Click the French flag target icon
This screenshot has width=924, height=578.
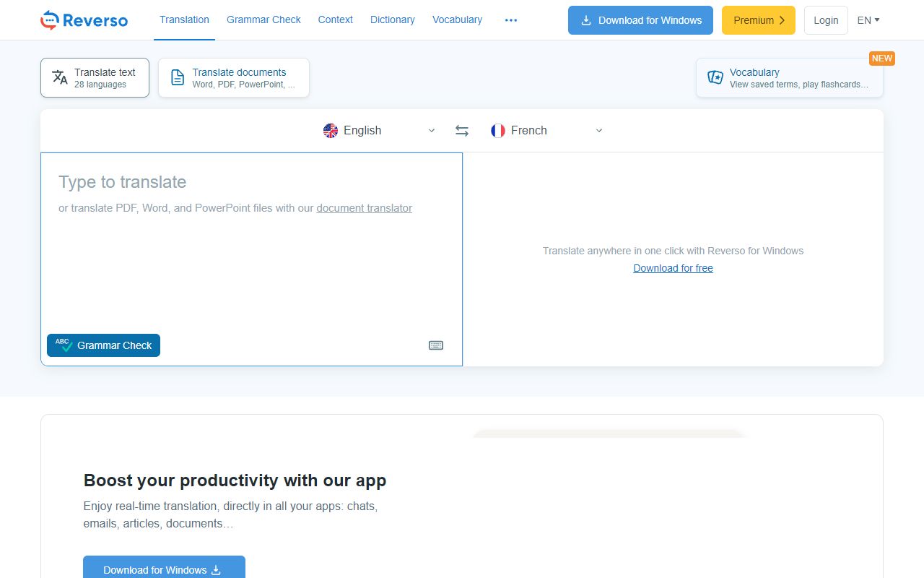(498, 131)
